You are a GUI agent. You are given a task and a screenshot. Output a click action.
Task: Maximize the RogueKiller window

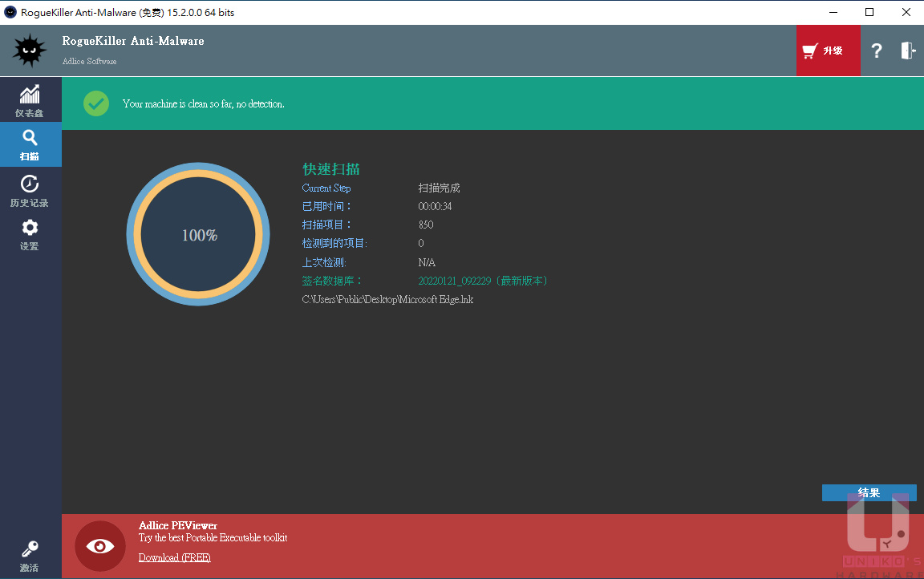(869, 12)
